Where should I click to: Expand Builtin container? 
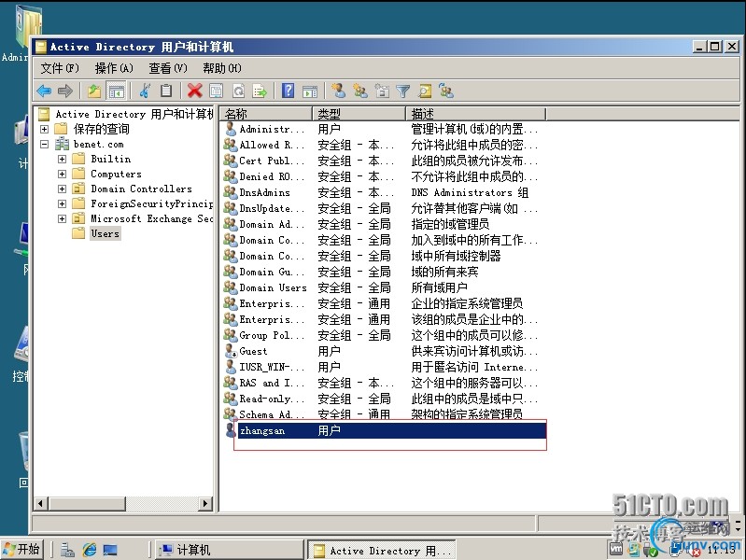62,159
